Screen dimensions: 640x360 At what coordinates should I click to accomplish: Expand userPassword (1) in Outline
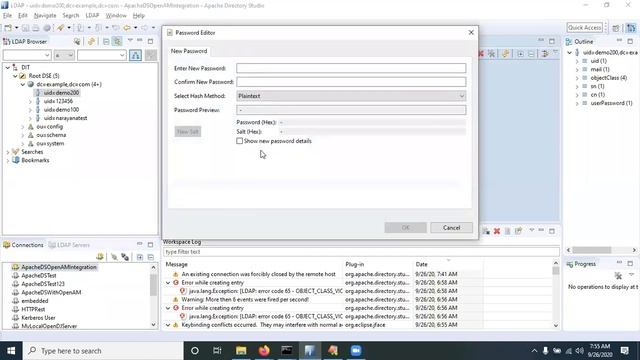pos(577,103)
